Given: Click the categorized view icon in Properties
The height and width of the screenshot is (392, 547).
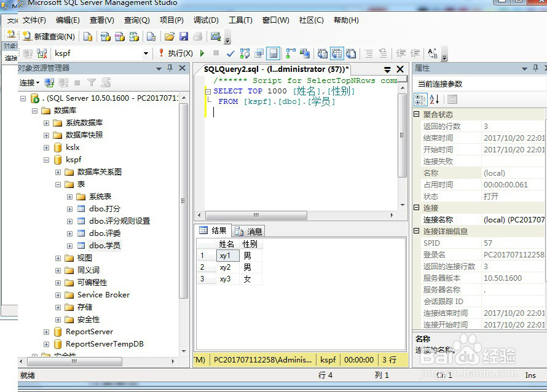Looking at the screenshot, I should tap(420, 100).
